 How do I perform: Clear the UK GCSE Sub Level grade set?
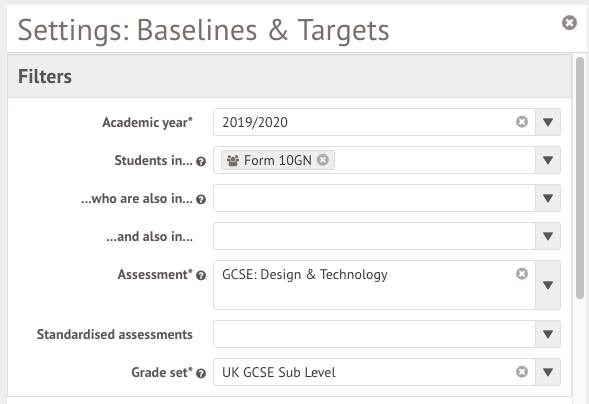point(522,372)
